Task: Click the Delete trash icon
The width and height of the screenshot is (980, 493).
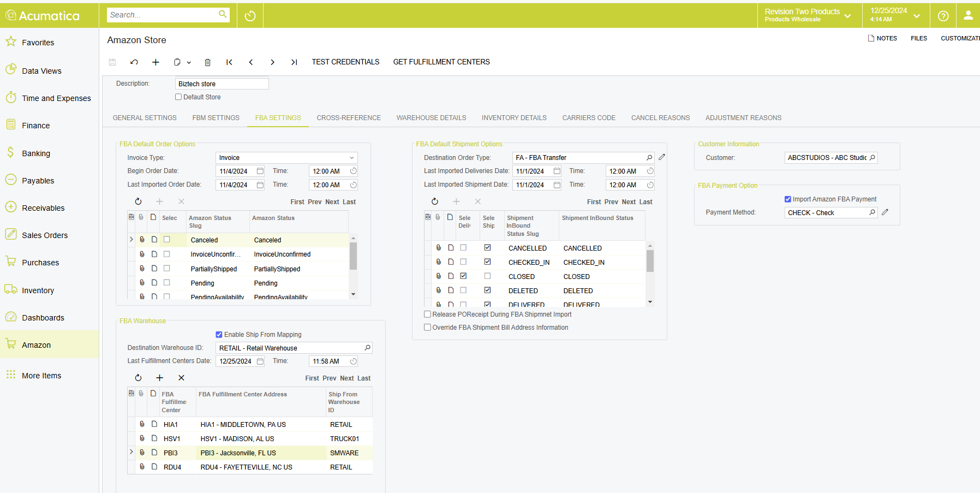Action: point(208,62)
